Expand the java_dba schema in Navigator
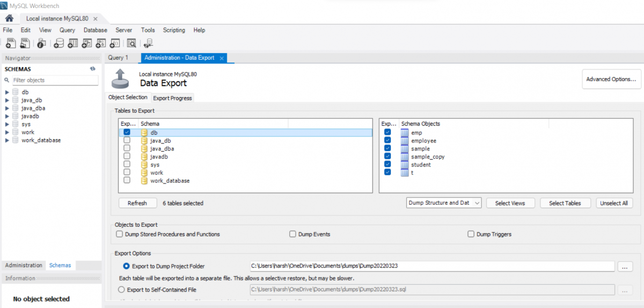 [7, 108]
